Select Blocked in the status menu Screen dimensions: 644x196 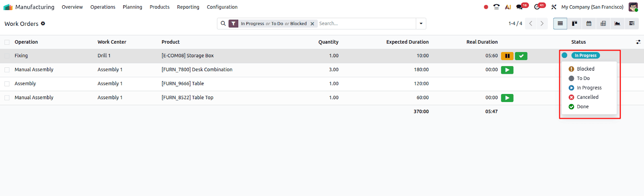click(x=585, y=69)
